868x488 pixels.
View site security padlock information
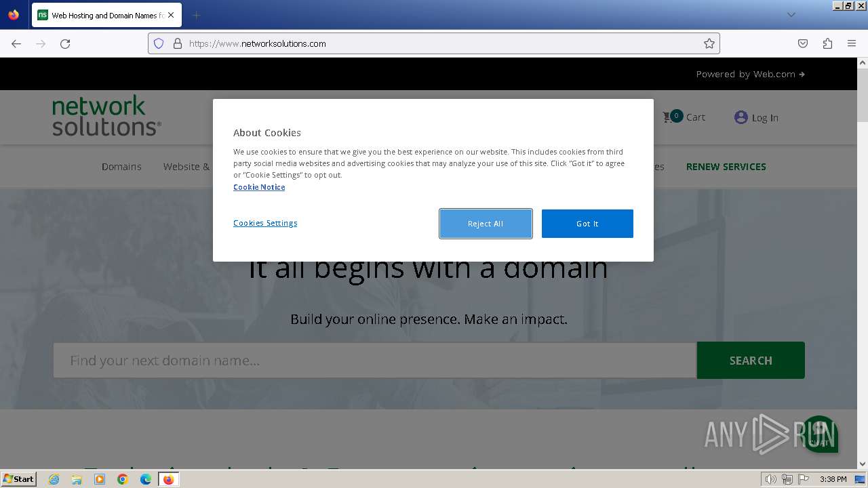178,43
